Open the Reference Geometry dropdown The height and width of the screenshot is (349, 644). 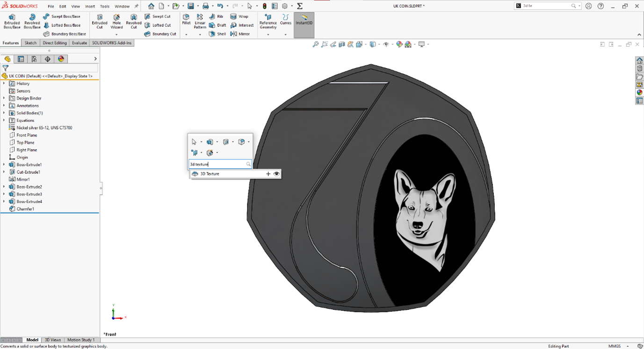(x=268, y=35)
